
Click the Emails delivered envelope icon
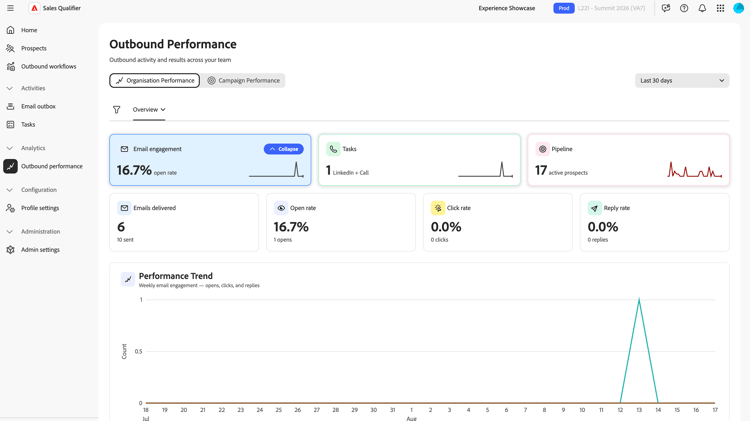pyautogui.click(x=124, y=208)
